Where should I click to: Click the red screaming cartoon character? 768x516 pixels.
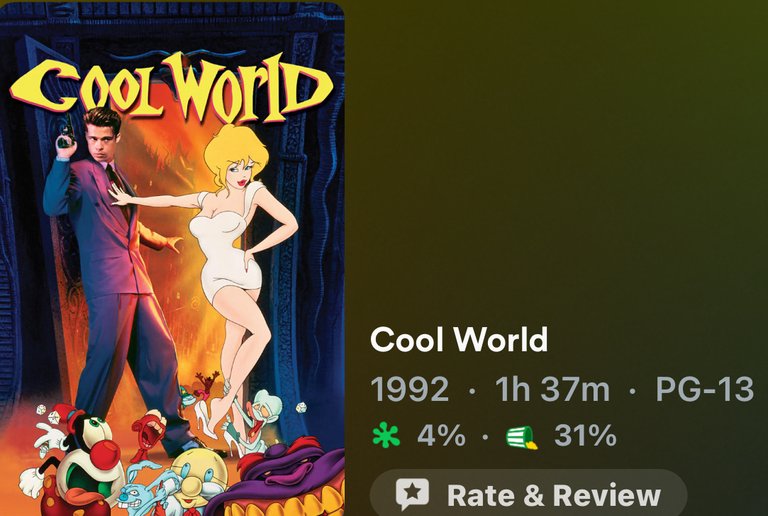click(x=148, y=436)
